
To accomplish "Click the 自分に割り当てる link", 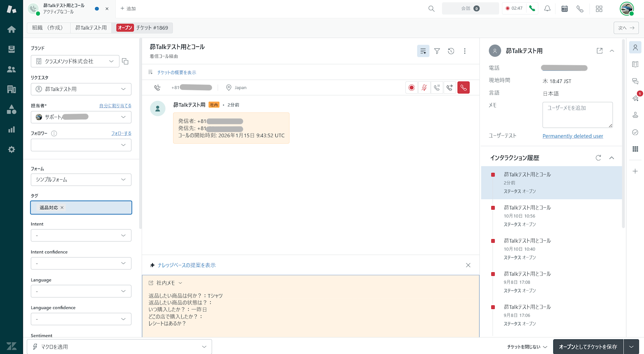I will click(115, 106).
